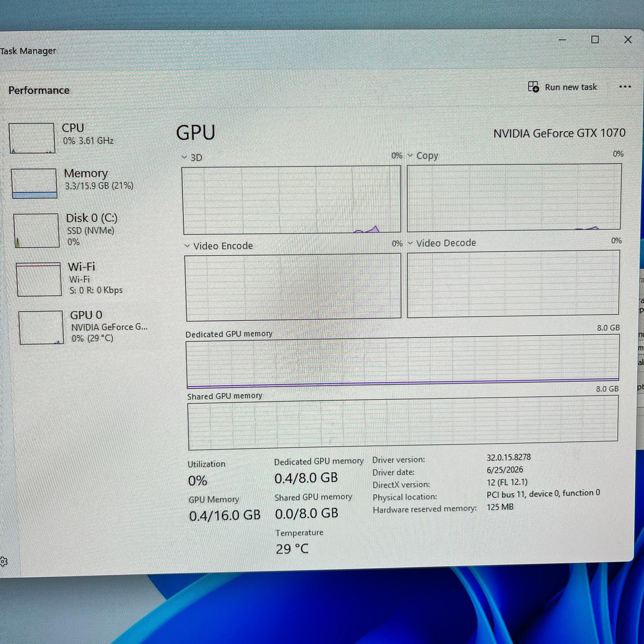
Task: Click driver date value 6/25/2026
Action: point(505,470)
